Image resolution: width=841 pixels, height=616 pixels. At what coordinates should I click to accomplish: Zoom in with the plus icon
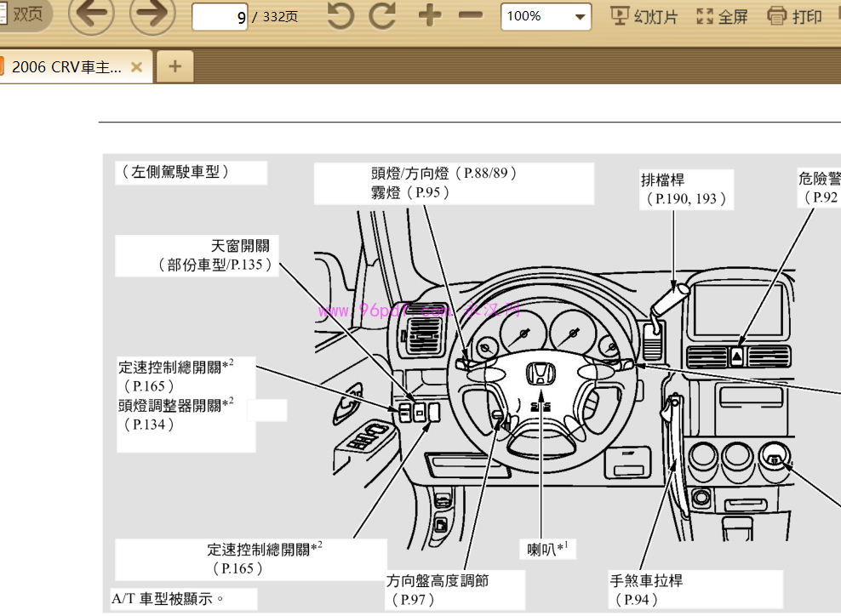click(430, 15)
